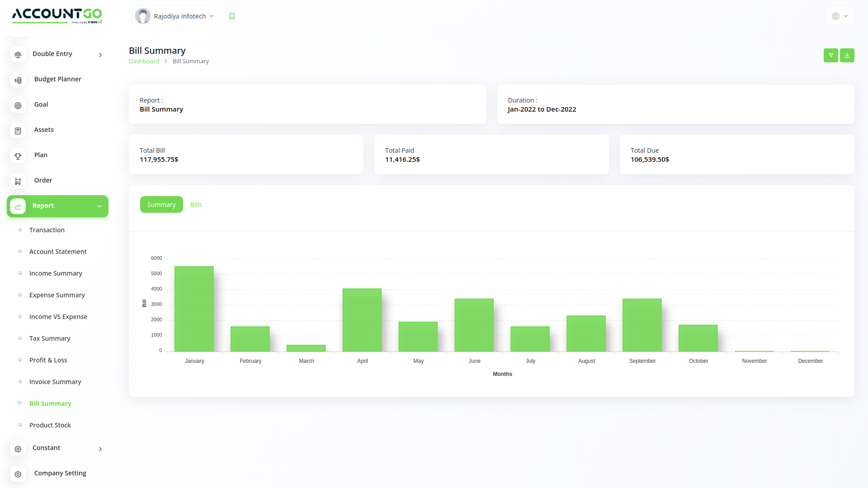Click the Double Entry scale icon
Image resolution: width=868 pixels, height=488 pixels.
point(18,55)
